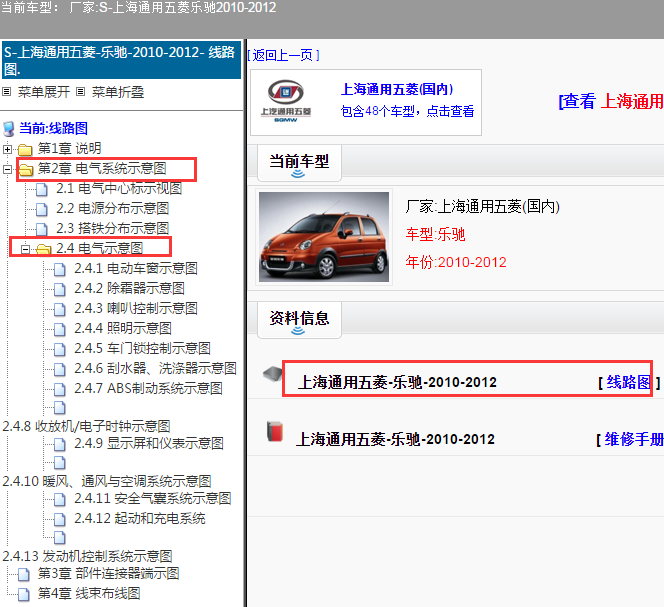Screen dimensions: 664x607
Task: Open 2.4.4 照明示意图
Action: tap(123, 328)
